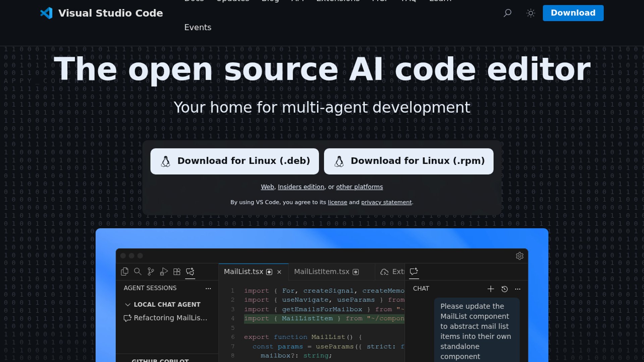The height and width of the screenshot is (362, 644).
Task: Open the Search view in the sidebar
Action: 138,272
